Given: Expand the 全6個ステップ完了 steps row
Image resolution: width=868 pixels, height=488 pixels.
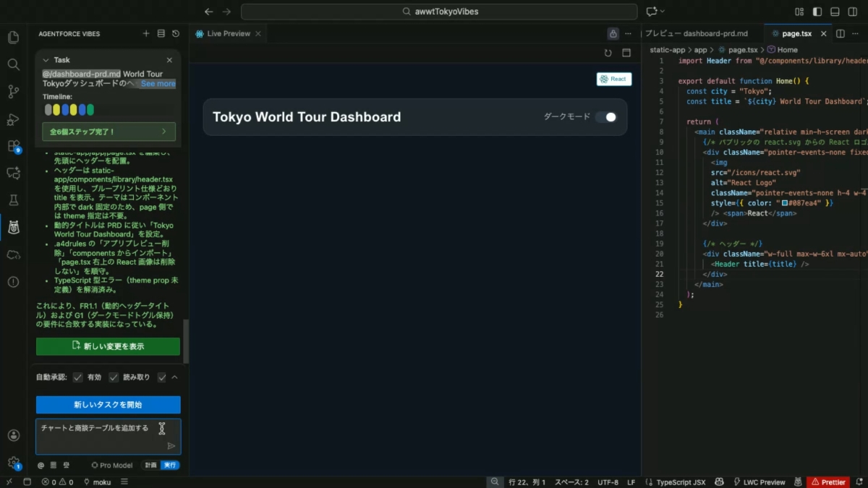Looking at the screenshot, I should 109,132.
